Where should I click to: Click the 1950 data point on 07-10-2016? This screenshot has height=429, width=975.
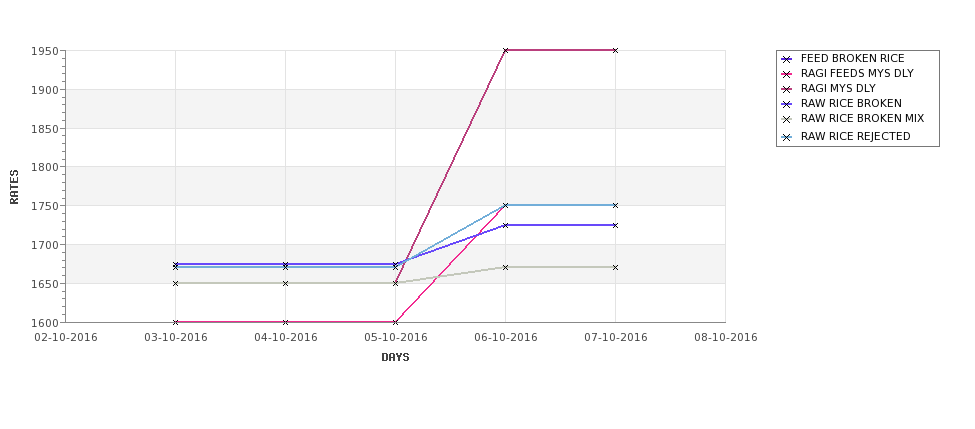(615, 50)
